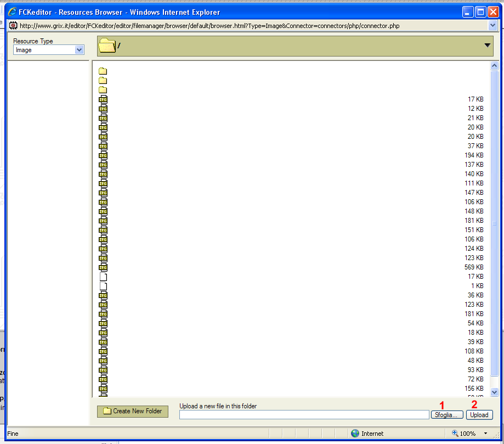Click the '108 KB' size value

474,351
